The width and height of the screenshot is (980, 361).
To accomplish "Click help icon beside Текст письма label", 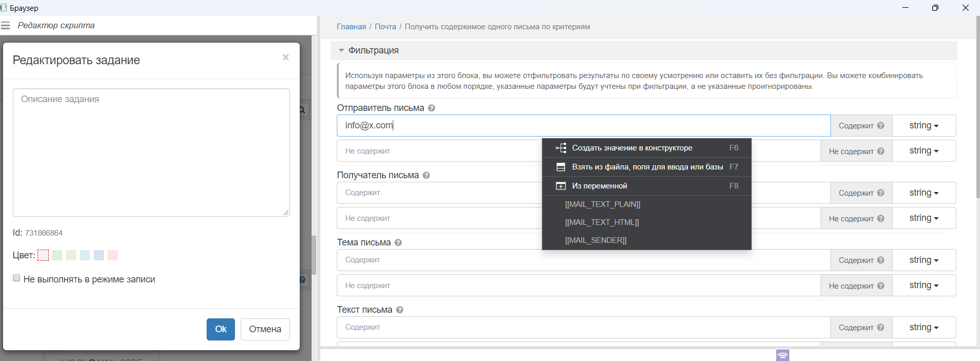I will tap(400, 310).
